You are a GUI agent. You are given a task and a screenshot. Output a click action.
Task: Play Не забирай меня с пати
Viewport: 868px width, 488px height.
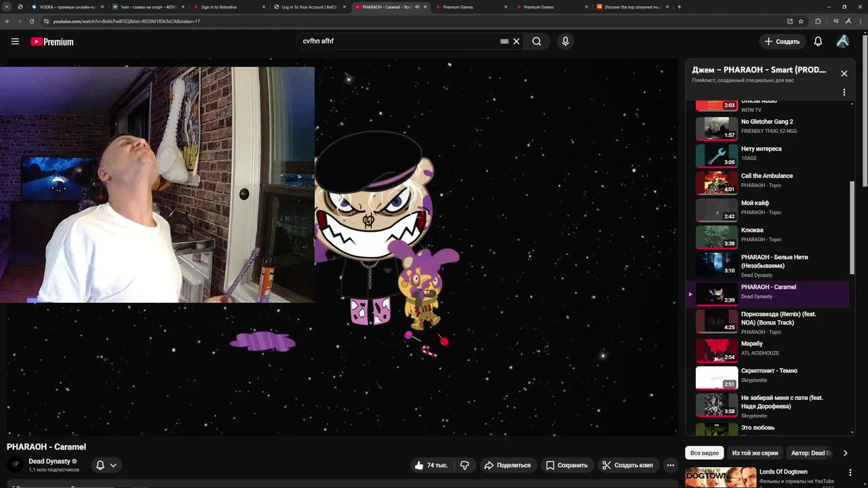pyautogui.click(x=768, y=405)
